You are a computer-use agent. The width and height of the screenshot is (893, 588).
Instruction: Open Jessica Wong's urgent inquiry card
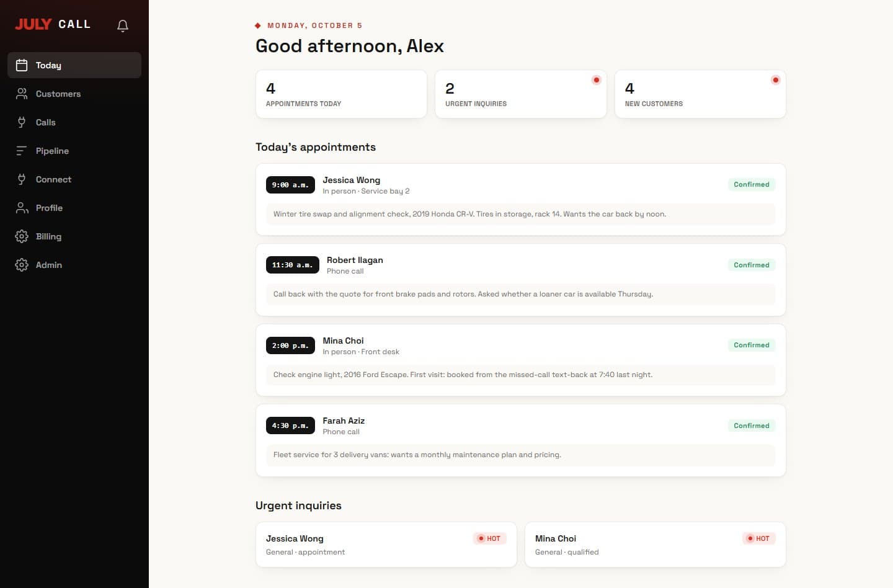[x=386, y=545]
